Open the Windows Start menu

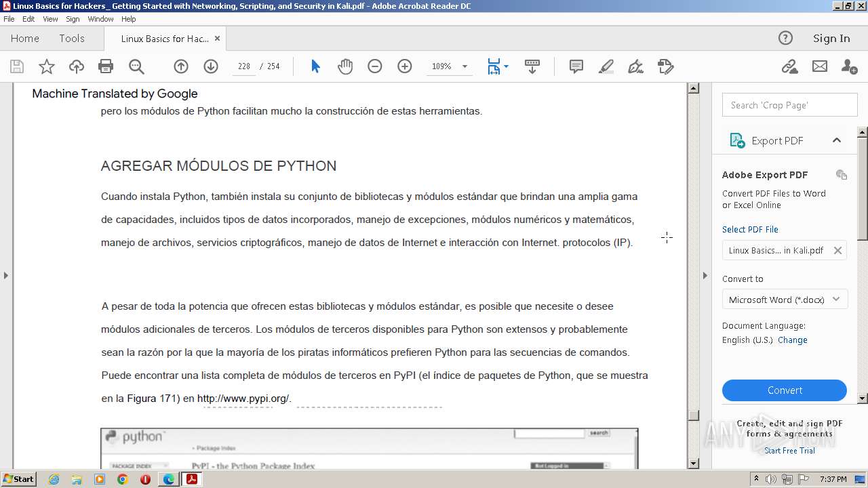(18, 479)
